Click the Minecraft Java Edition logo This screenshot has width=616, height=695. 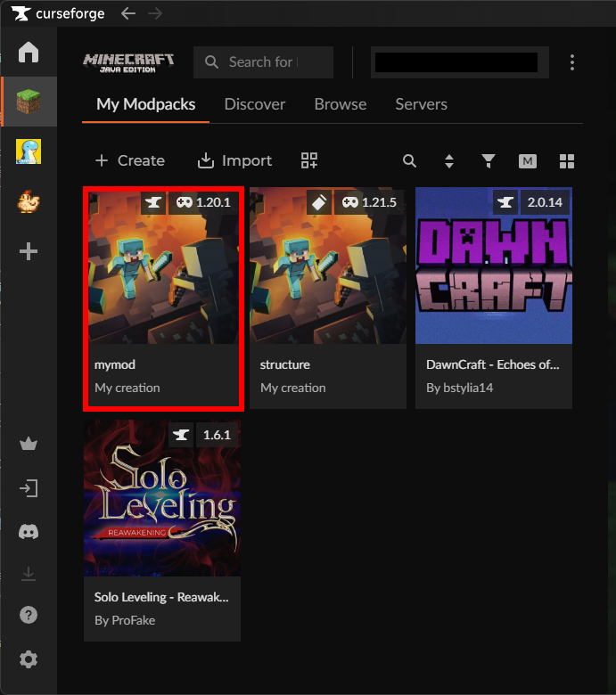(x=128, y=63)
